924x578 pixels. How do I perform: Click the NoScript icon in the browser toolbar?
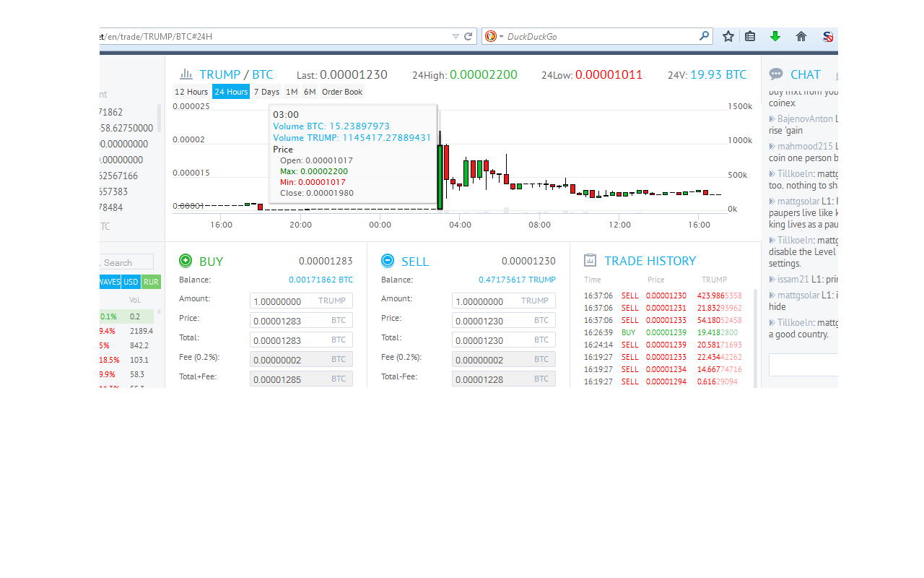pos(828,36)
